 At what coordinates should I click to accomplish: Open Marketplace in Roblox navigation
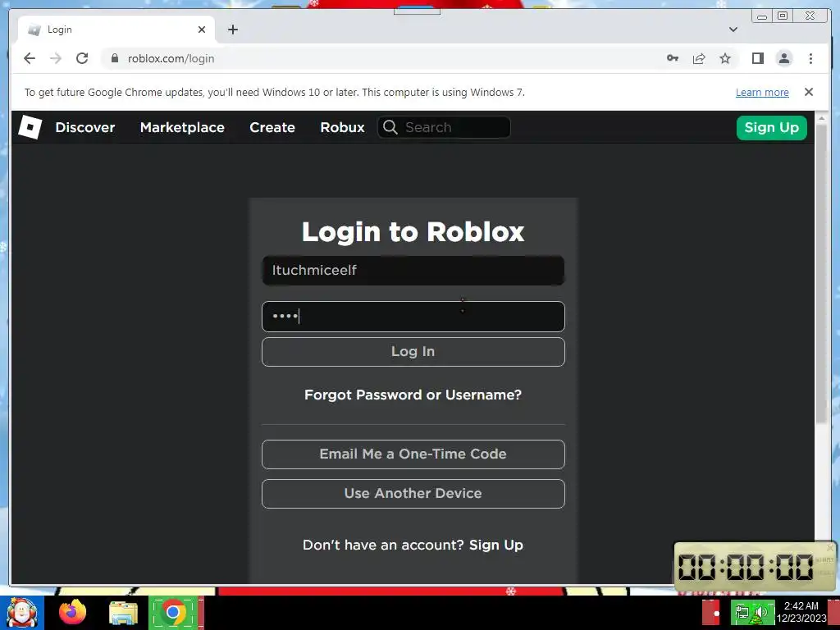182,127
